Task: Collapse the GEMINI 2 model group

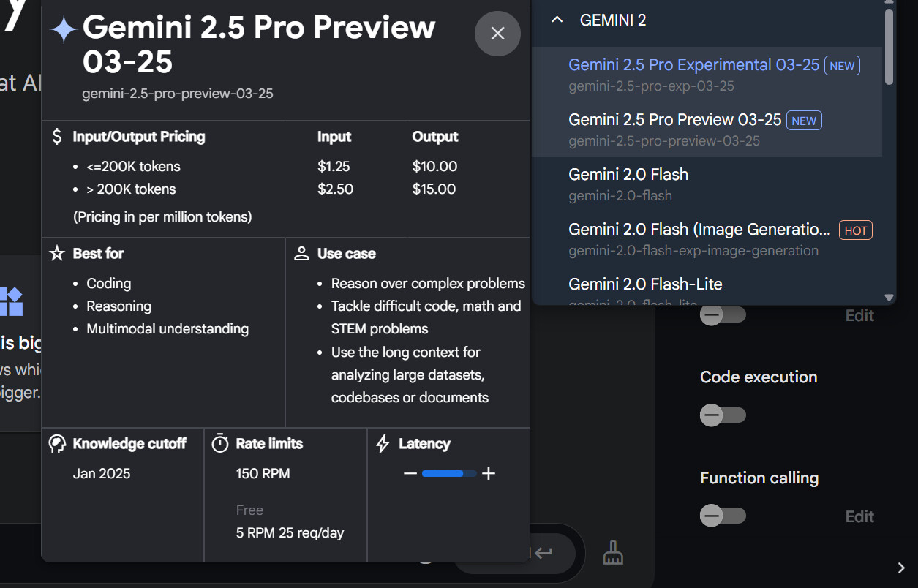Action: [557, 20]
